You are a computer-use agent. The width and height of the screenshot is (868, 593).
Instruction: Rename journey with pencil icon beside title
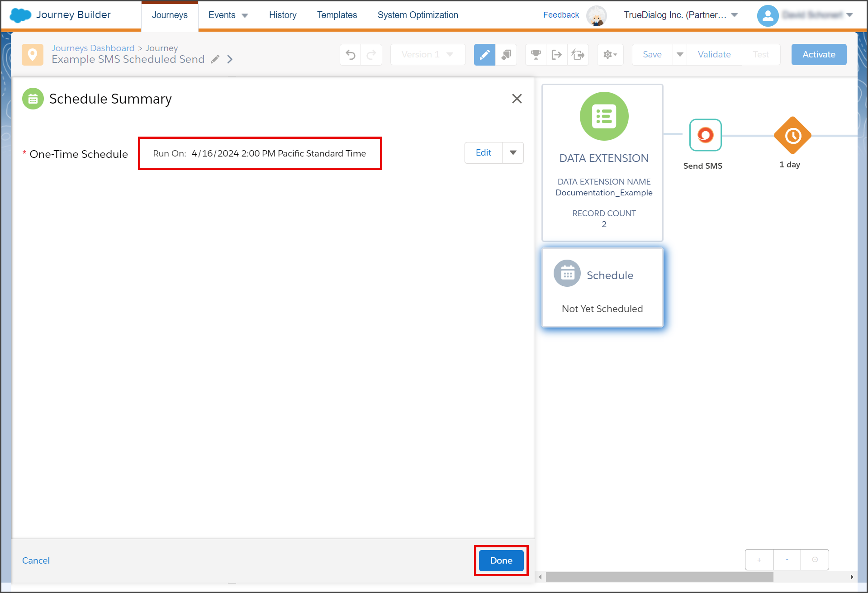pos(215,59)
